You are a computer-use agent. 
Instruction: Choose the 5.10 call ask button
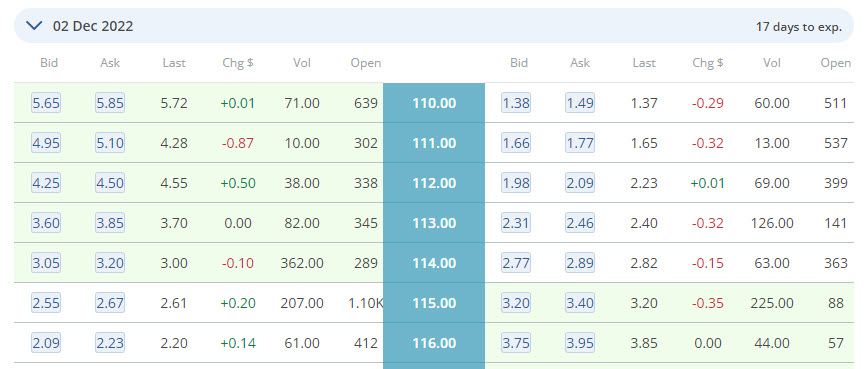pos(110,143)
